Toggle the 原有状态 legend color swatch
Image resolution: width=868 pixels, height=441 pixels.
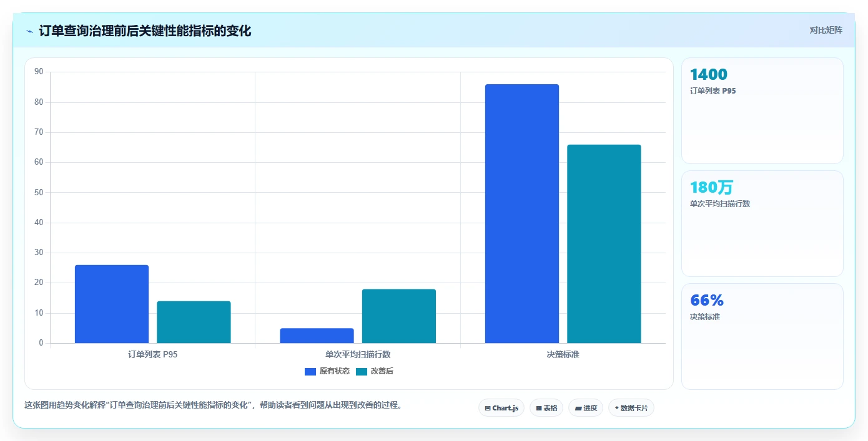click(310, 371)
